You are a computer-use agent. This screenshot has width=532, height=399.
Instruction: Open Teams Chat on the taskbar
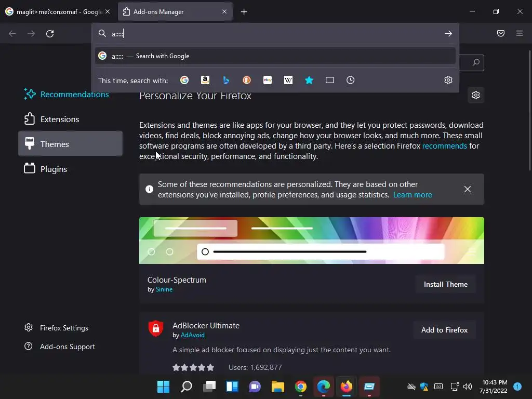(x=255, y=387)
